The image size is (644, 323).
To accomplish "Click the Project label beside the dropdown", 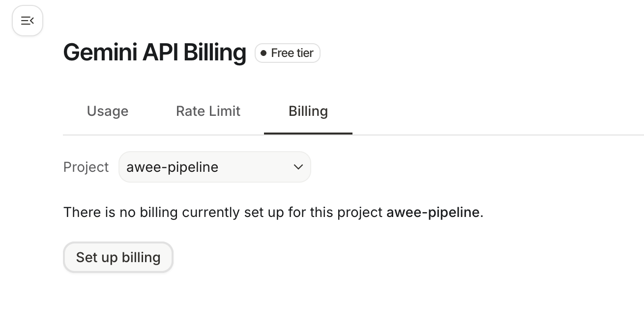I will point(86,167).
